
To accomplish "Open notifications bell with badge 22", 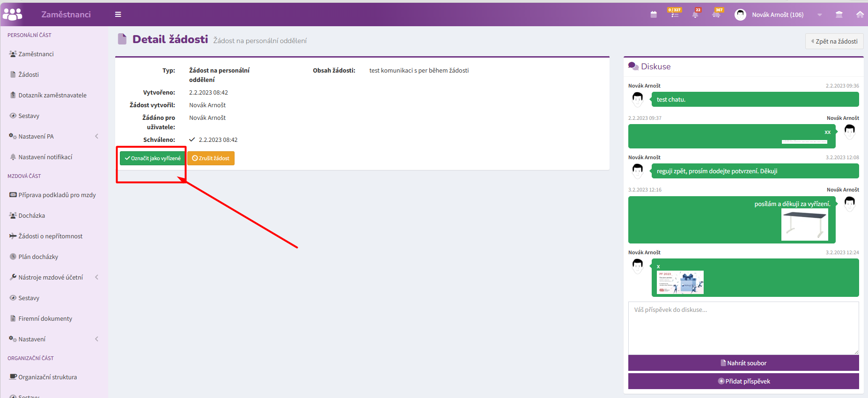I will click(x=695, y=14).
